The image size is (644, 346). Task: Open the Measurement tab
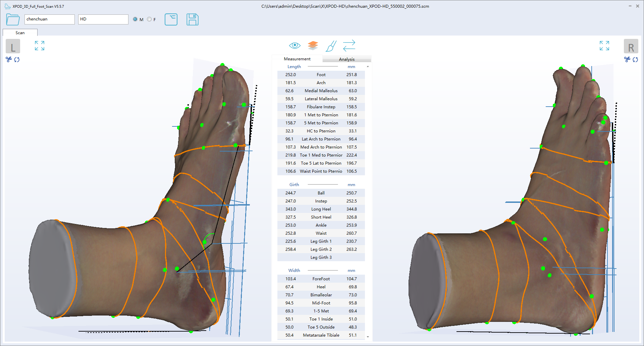click(x=297, y=59)
